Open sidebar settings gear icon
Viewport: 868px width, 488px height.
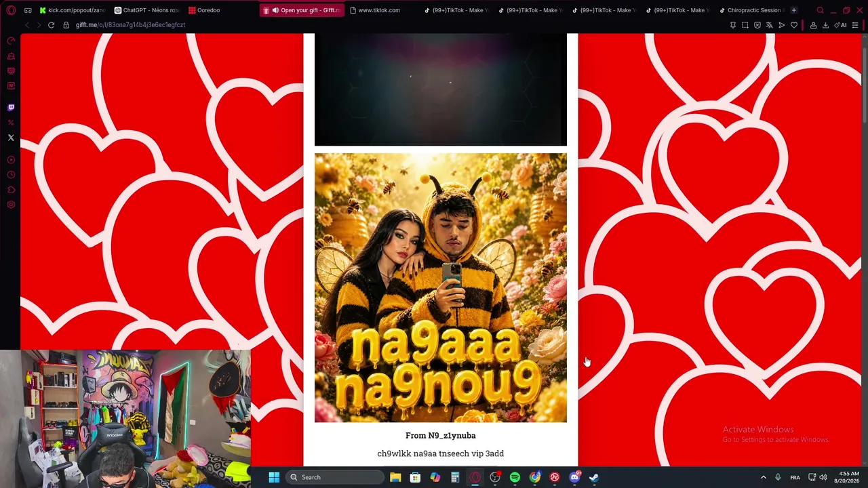pyautogui.click(x=11, y=205)
